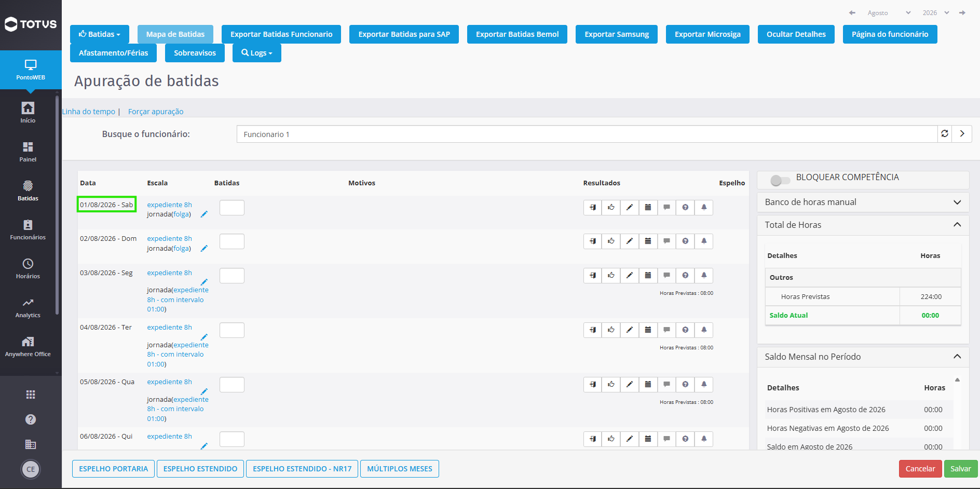The width and height of the screenshot is (980, 489).
Task: Click door entry icon for 01/08/2026 row
Action: (x=593, y=207)
